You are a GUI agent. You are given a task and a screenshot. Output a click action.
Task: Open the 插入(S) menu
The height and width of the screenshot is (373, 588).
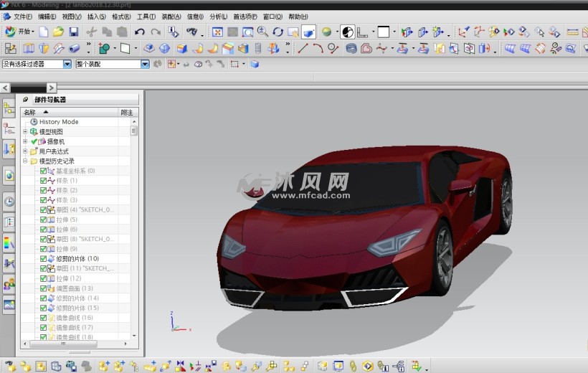pyautogui.click(x=96, y=16)
